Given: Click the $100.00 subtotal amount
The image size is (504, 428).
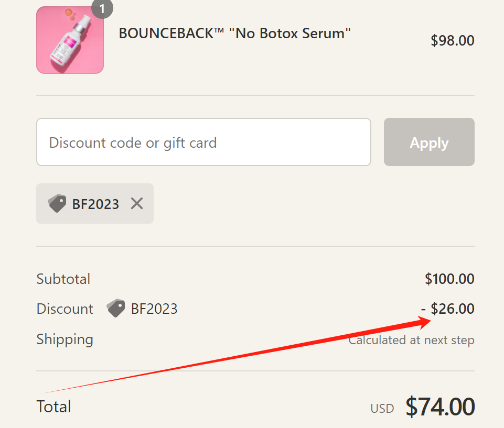Looking at the screenshot, I should [449, 279].
